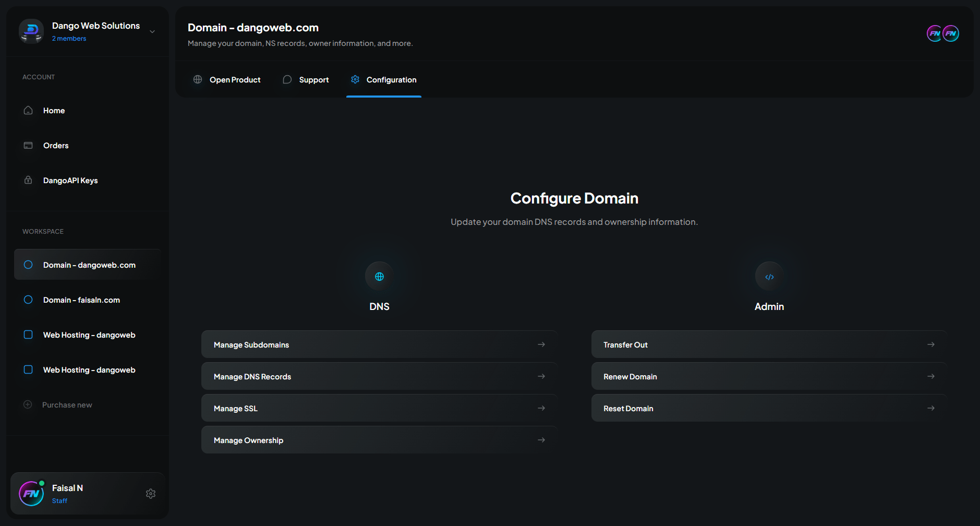Click square icon of first Web Hosting - dangoweb

(x=28, y=334)
